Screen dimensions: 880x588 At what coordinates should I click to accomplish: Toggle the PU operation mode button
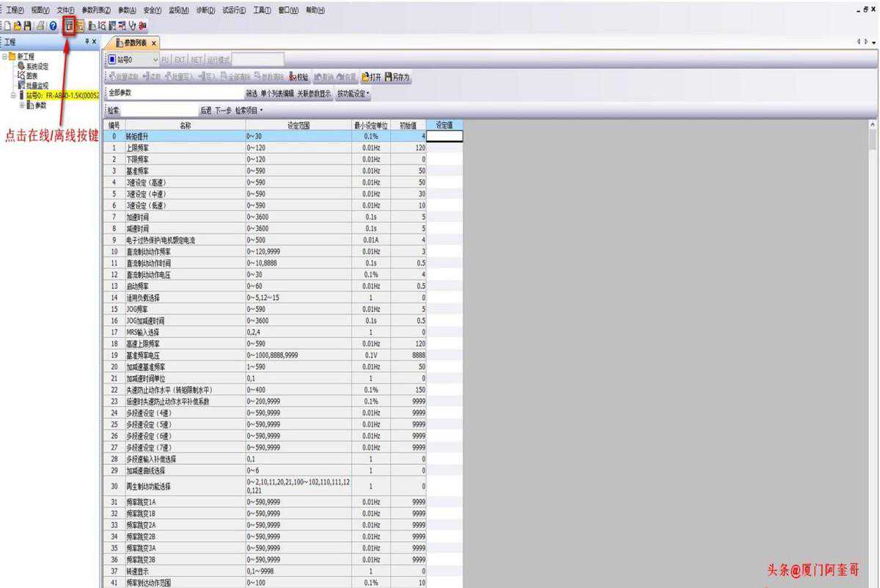tap(165, 59)
